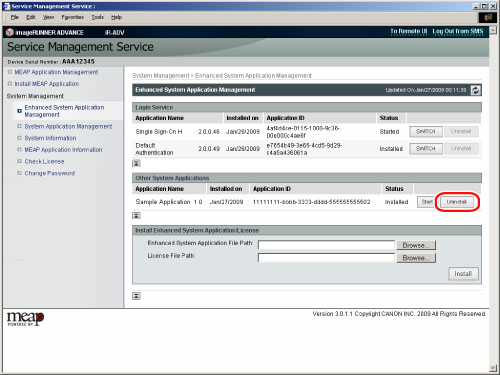Open the Help menu
Screen dimensions: 500x375
(116, 17)
